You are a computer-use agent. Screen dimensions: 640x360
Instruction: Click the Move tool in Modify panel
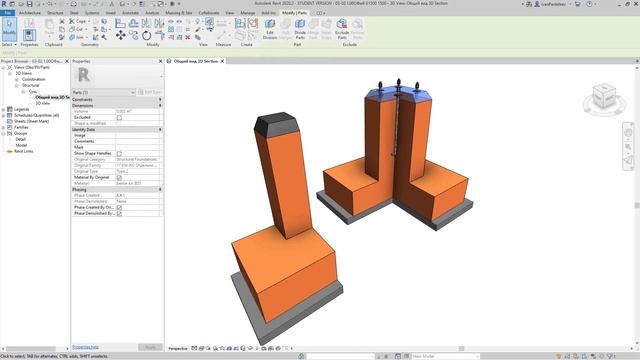tap(120, 36)
